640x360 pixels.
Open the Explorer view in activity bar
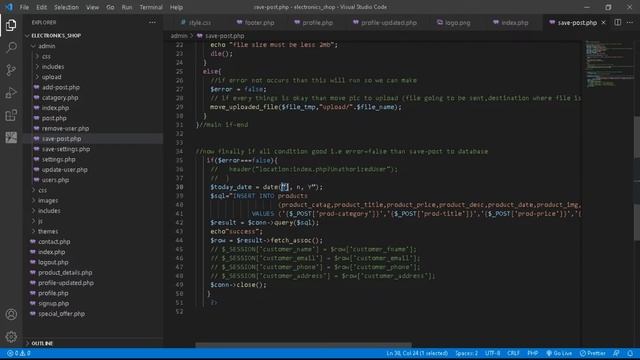pos(11,25)
